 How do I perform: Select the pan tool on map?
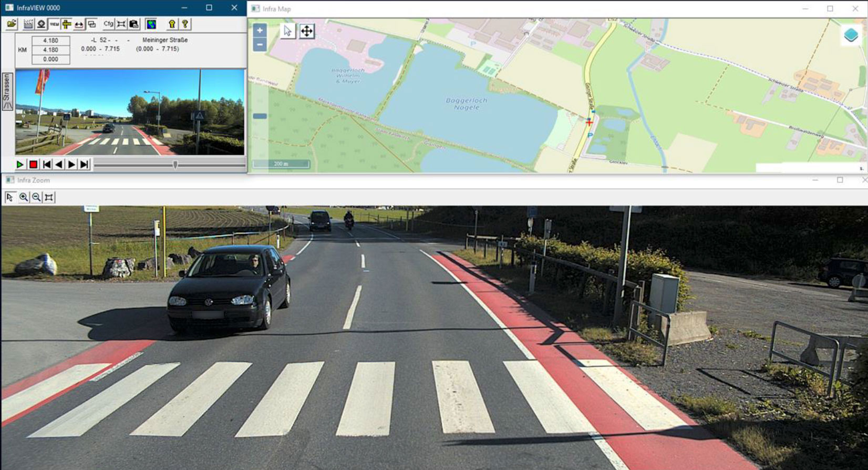pyautogui.click(x=307, y=31)
